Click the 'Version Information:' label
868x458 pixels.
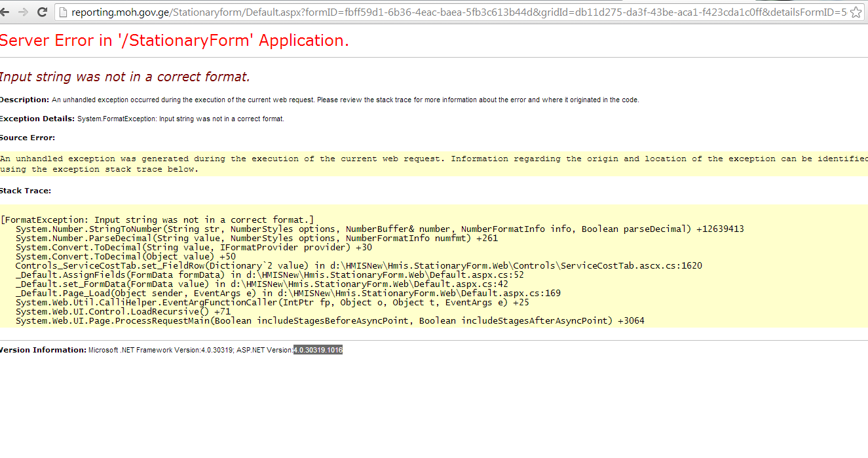tap(43, 350)
